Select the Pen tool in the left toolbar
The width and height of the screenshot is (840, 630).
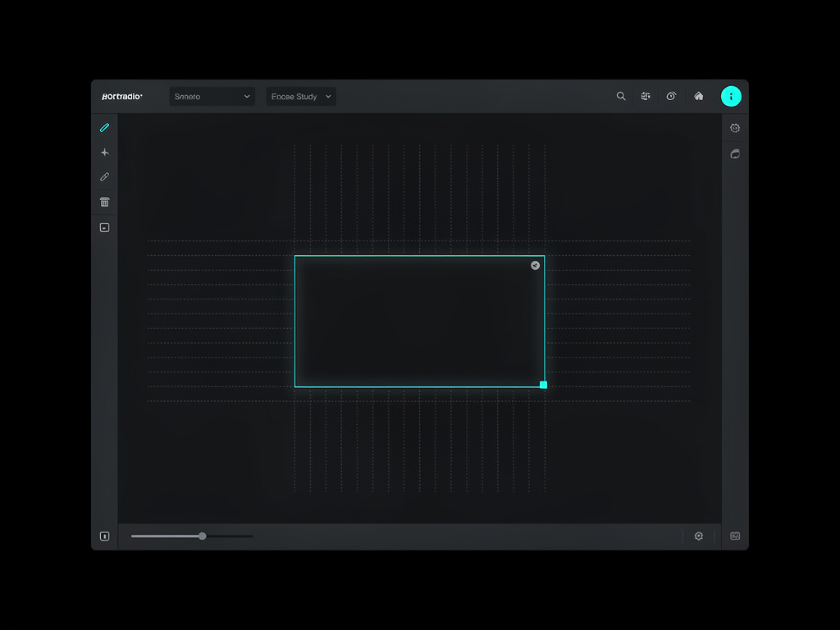point(104,127)
